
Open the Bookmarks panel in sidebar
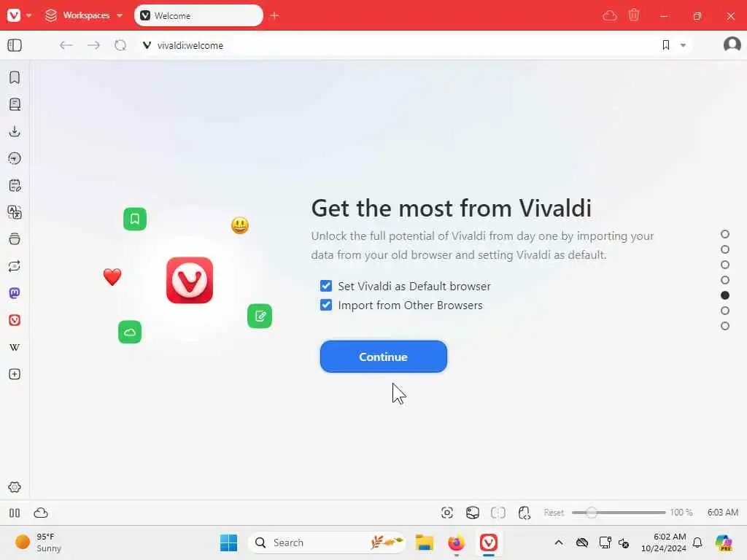point(15,77)
